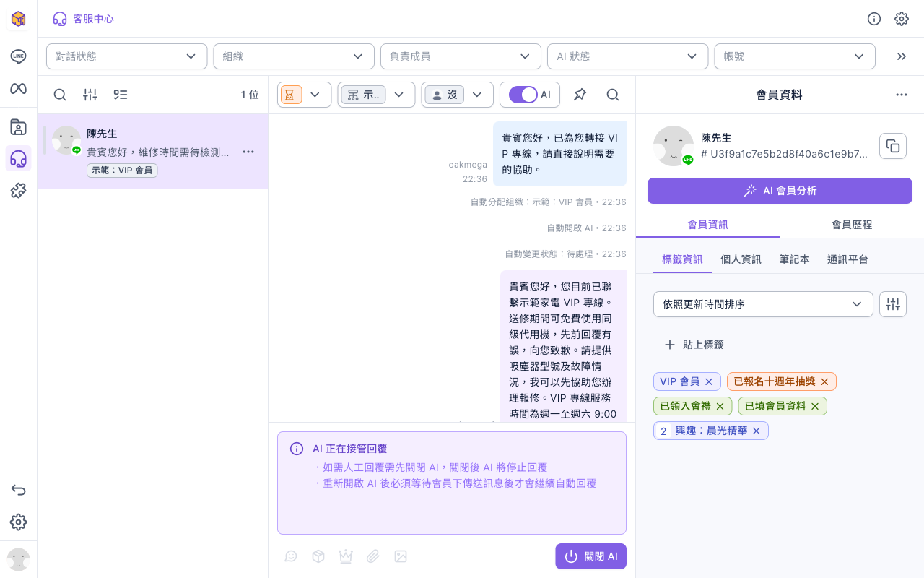
Task: Open the 依照更新時間排序 sort dropdown
Action: (763, 304)
